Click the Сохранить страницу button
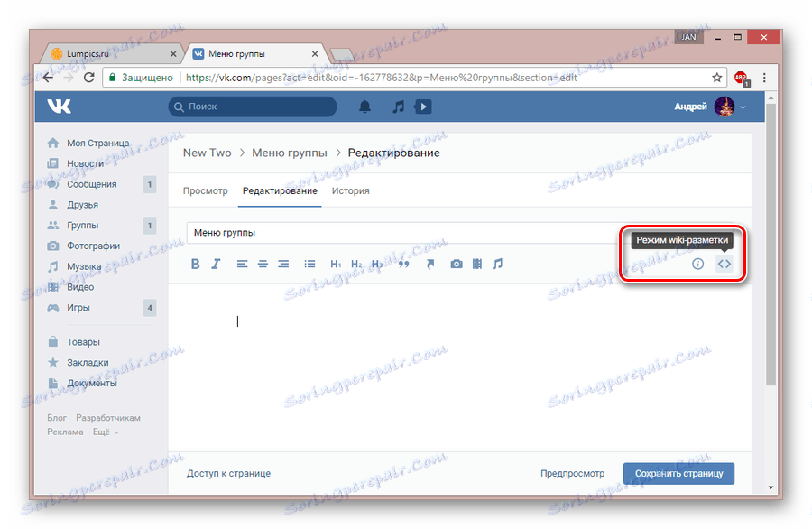Image resolution: width=812 pixels, height=529 pixels. (x=678, y=474)
